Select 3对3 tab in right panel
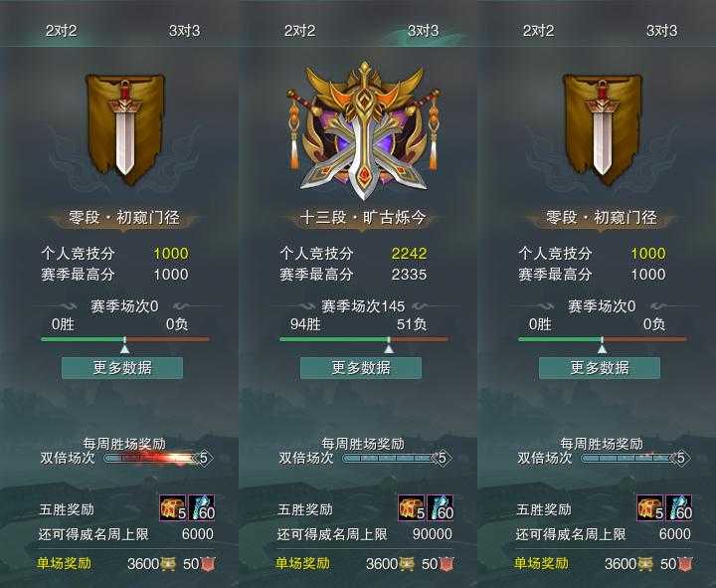This screenshot has width=716, height=588. 661,31
